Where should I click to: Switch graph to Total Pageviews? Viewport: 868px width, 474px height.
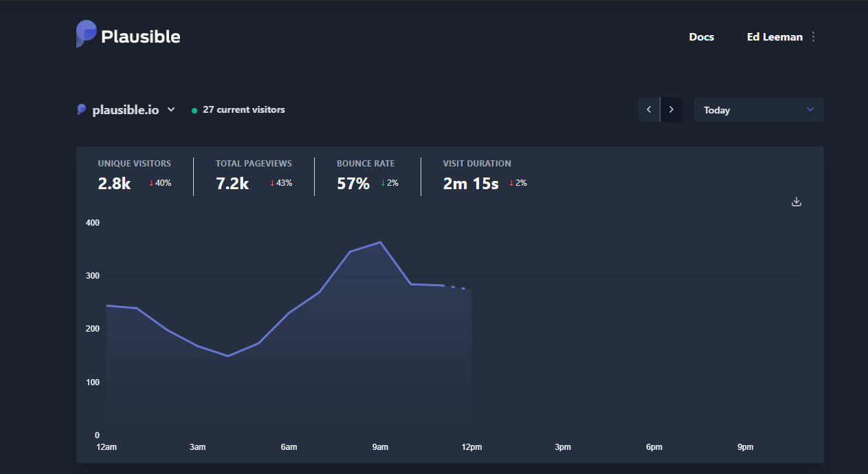pos(254,175)
